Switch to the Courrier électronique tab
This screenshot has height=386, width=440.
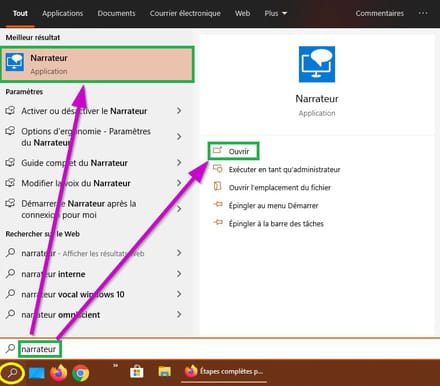185,13
